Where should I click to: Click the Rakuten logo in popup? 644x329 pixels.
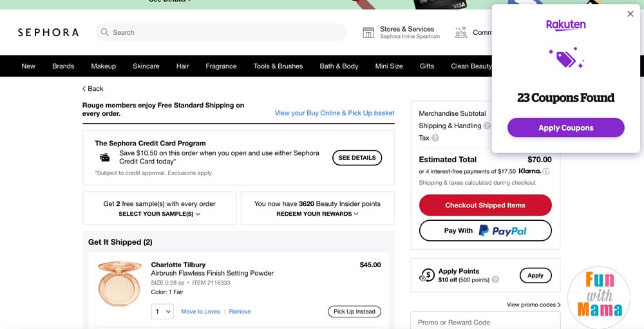click(565, 25)
